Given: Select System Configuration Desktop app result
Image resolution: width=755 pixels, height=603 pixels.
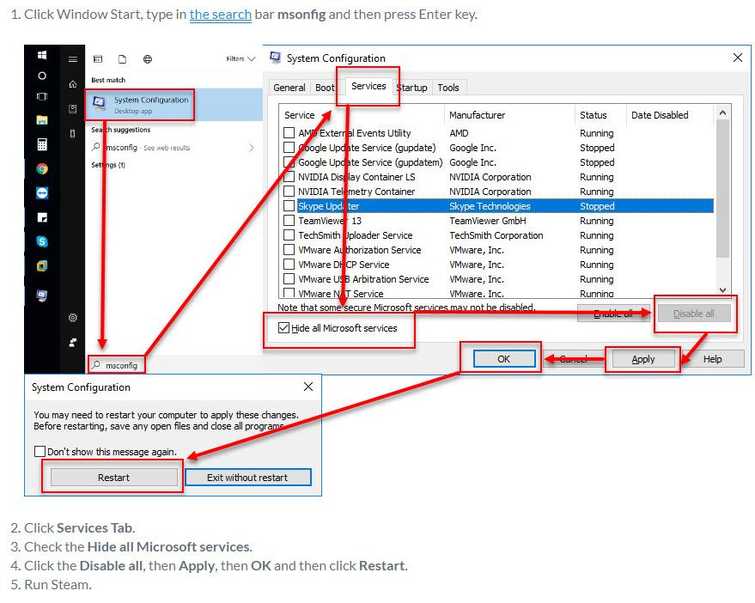Looking at the screenshot, I should 174,104.
